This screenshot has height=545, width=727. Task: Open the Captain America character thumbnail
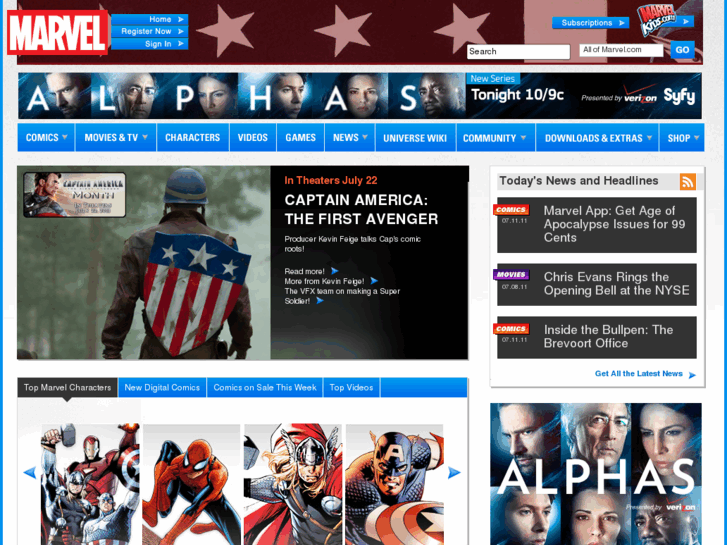(x=395, y=484)
